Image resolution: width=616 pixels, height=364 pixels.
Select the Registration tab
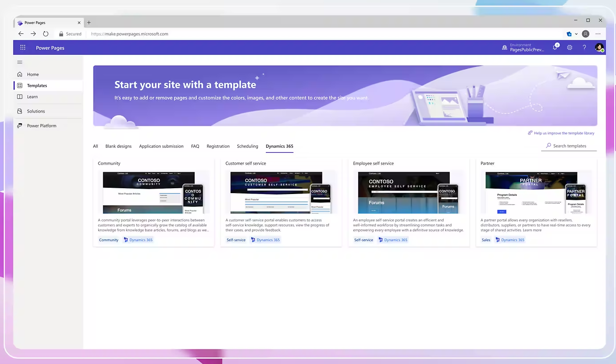[x=218, y=146]
